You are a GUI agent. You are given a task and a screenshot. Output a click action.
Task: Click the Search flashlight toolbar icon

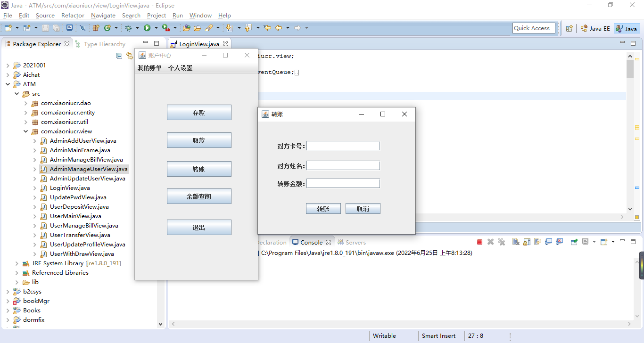[x=209, y=28]
